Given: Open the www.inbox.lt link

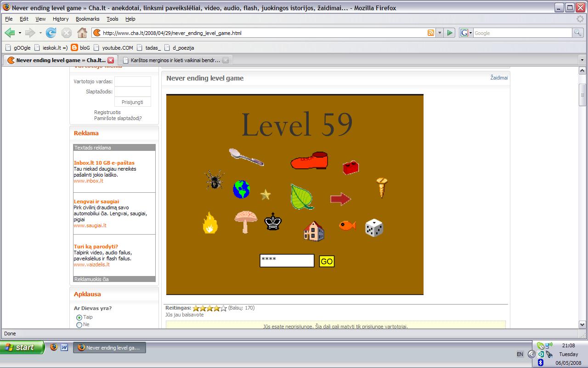Looking at the screenshot, I should pyautogui.click(x=88, y=181).
